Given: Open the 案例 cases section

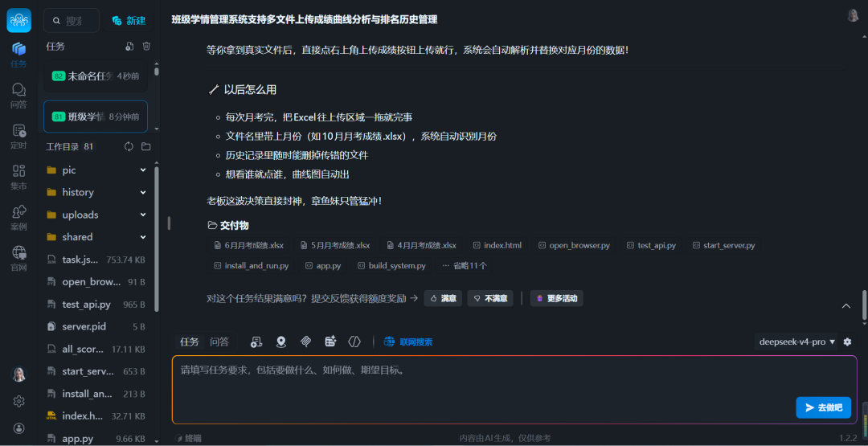Looking at the screenshot, I should pyautogui.click(x=18, y=218).
